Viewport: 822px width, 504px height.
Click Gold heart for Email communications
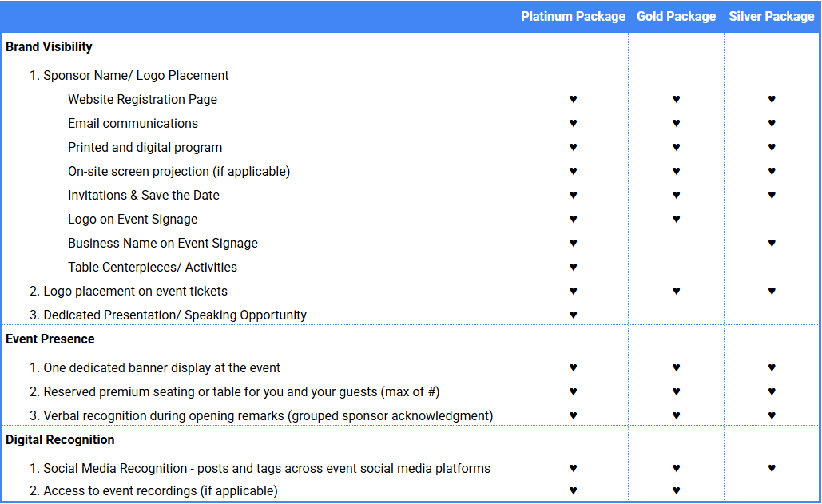click(x=677, y=123)
